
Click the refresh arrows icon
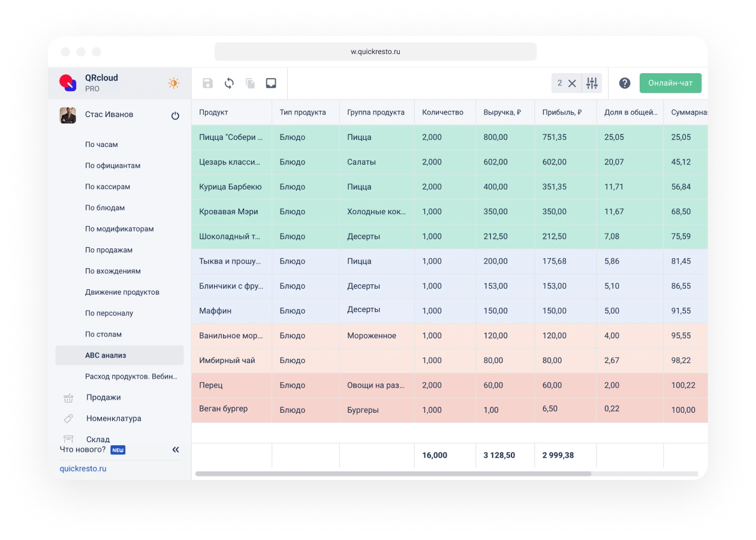click(x=229, y=83)
